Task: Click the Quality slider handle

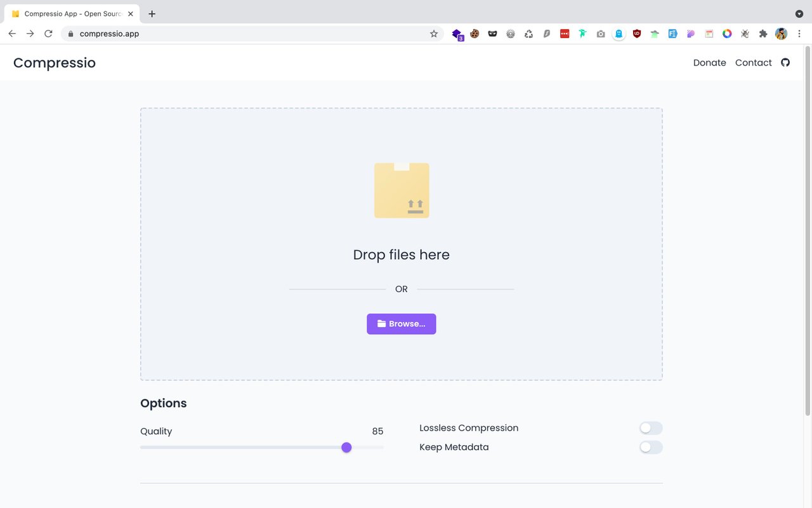Action: point(346,447)
